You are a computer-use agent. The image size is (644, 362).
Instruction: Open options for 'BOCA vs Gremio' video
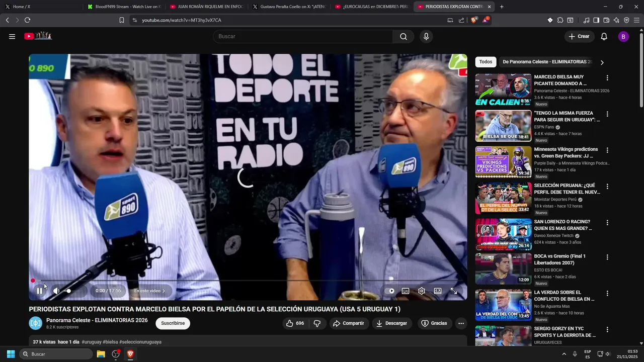tap(607, 257)
